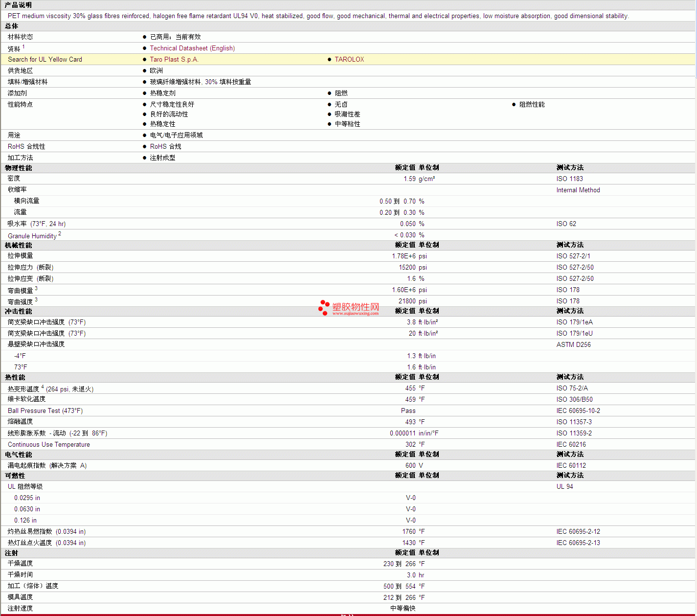Select the 物理性能 section header
The image size is (697, 616).
click(x=18, y=168)
